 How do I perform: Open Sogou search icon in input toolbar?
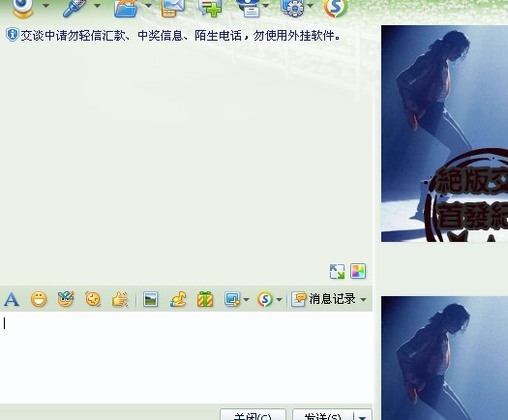(x=265, y=299)
